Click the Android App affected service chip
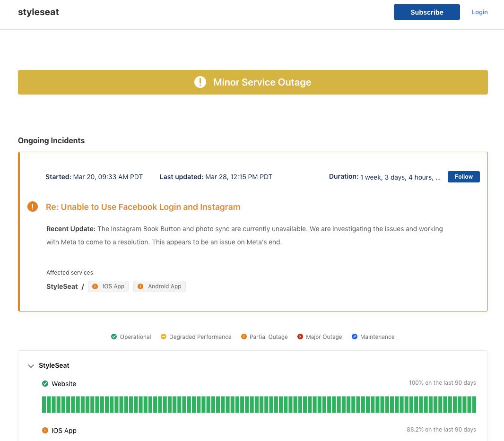The height and width of the screenshot is (441, 504). click(x=159, y=286)
